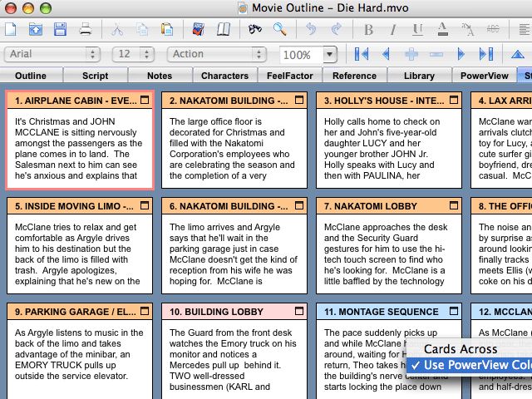Image resolution: width=532 pixels, height=399 pixels.
Task: Click the align text left icon
Action: pyautogui.click(x=525, y=30)
